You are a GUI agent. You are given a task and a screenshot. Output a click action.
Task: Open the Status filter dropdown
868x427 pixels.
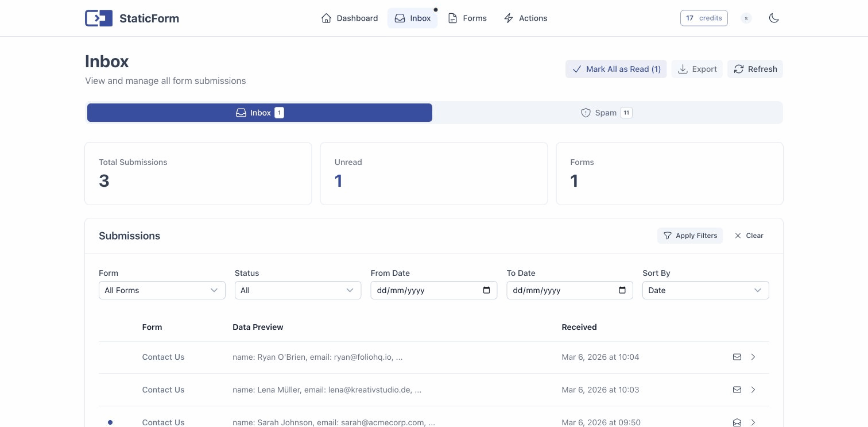click(297, 290)
